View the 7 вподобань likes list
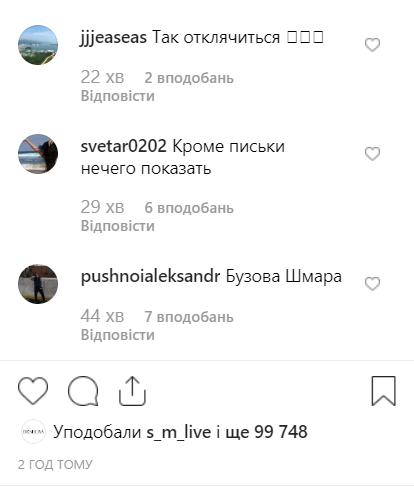 pyautogui.click(x=189, y=317)
